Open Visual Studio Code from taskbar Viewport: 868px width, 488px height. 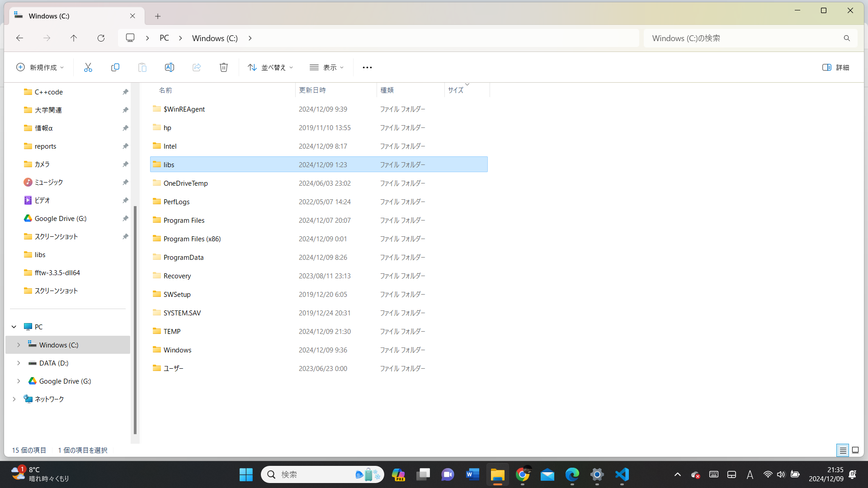tap(622, 474)
